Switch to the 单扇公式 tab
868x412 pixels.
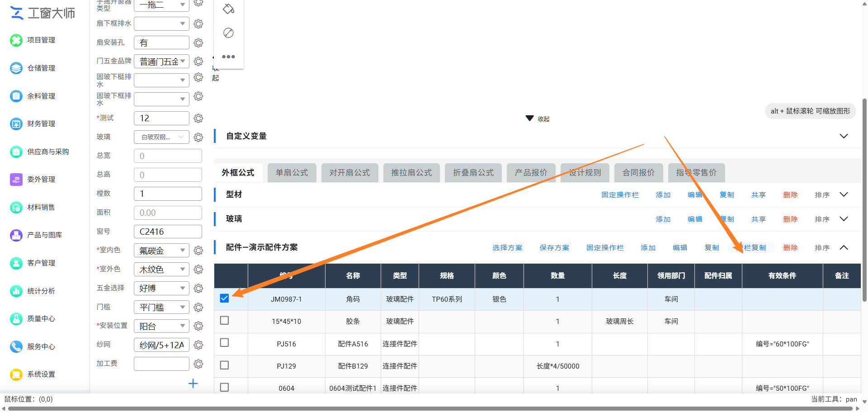coord(292,173)
